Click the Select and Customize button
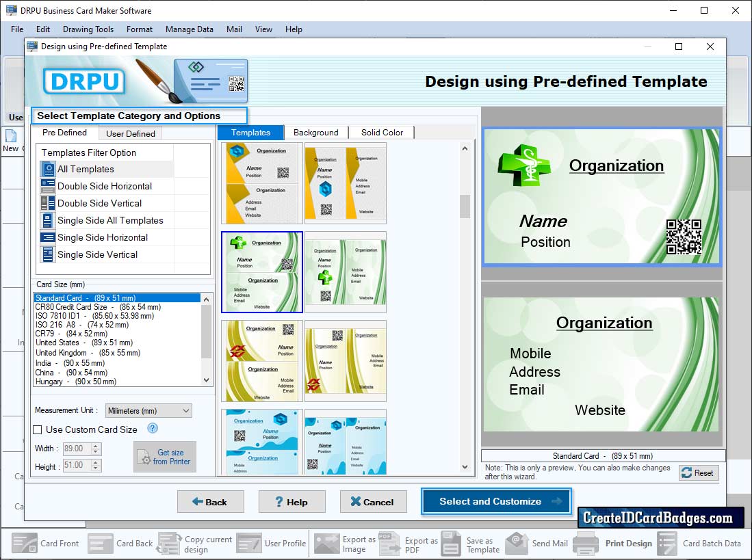 point(496,502)
